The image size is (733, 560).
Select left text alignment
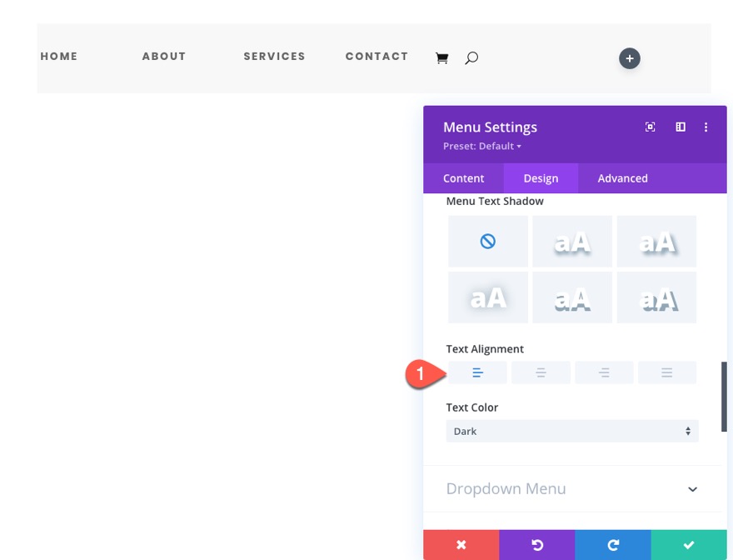click(x=477, y=372)
